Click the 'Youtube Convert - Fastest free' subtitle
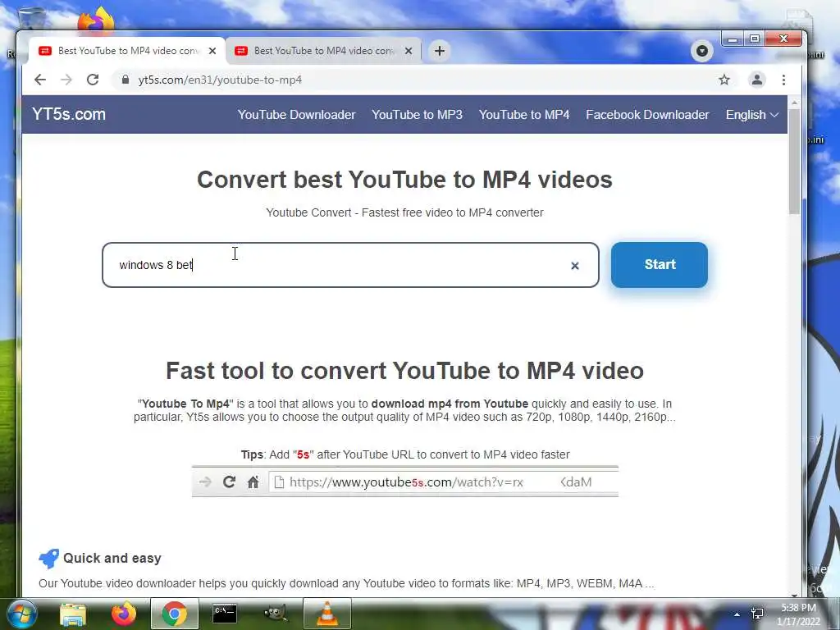 [404, 212]
